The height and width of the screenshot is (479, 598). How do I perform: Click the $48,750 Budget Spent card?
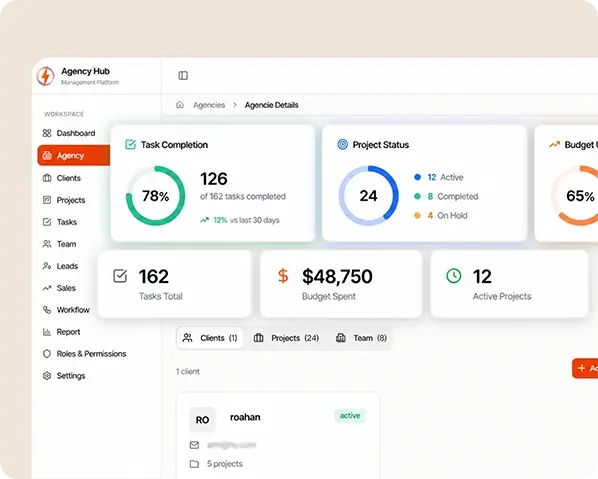(341, 284)
